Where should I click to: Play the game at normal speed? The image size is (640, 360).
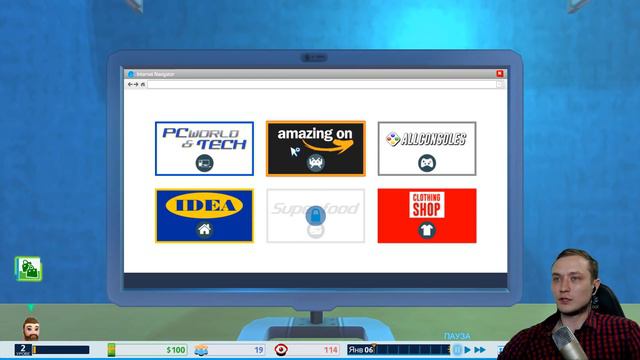[468, 350]
